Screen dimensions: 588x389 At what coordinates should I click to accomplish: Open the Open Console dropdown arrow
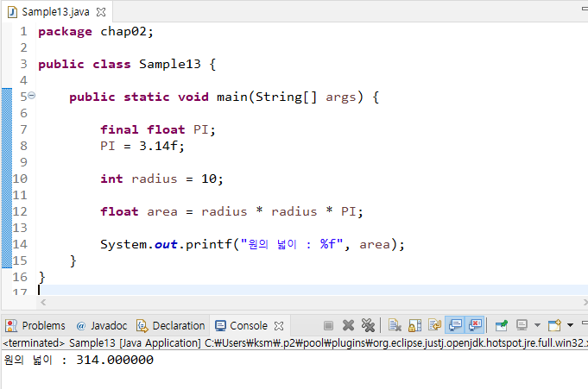[570, 325]
